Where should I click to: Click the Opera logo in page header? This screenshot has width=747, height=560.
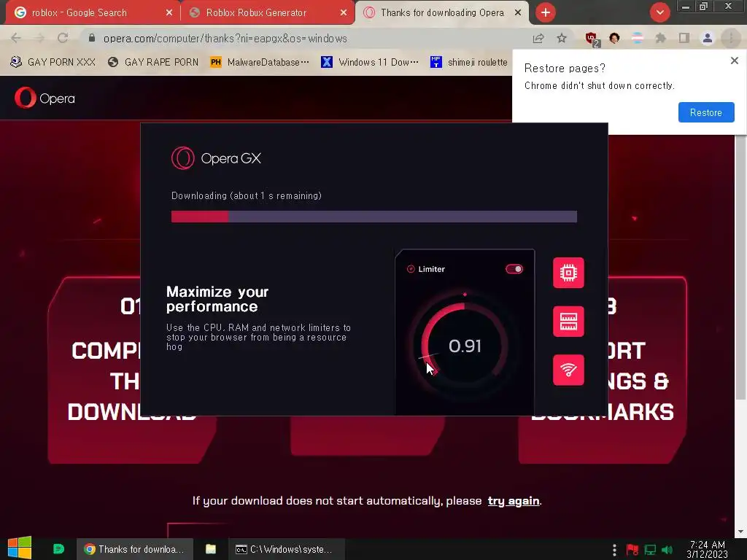click(x=44, y=98)
